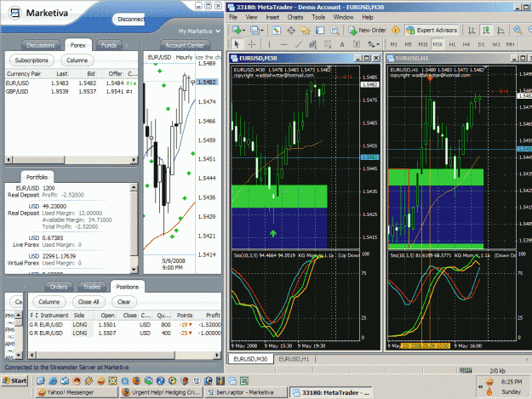Viewport: 532px width, 399px height.
Task: Switch timeframe to M15
Action: (x=423, y=44)
